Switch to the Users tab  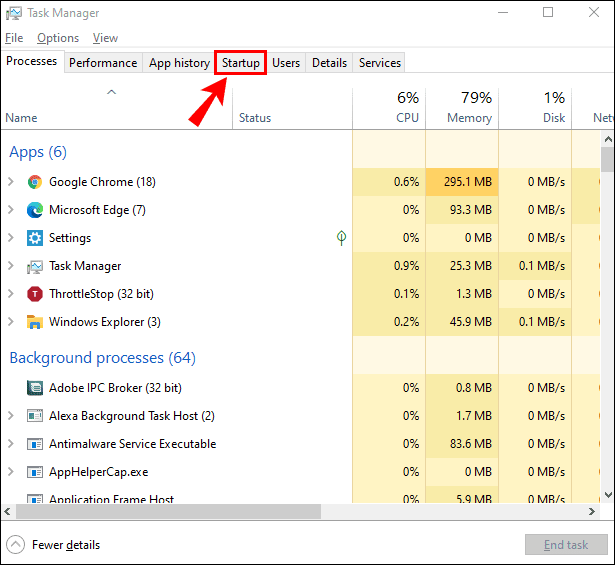click(286, 63)
